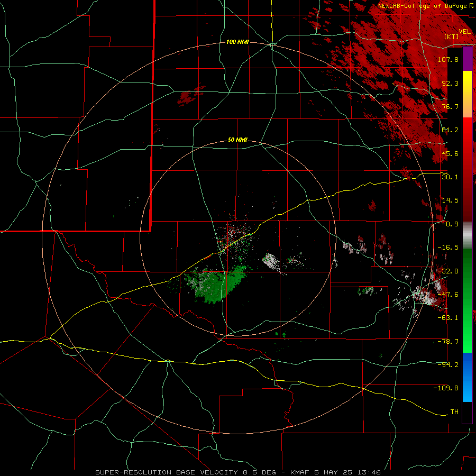Click the -32.0 scale value

448,271
